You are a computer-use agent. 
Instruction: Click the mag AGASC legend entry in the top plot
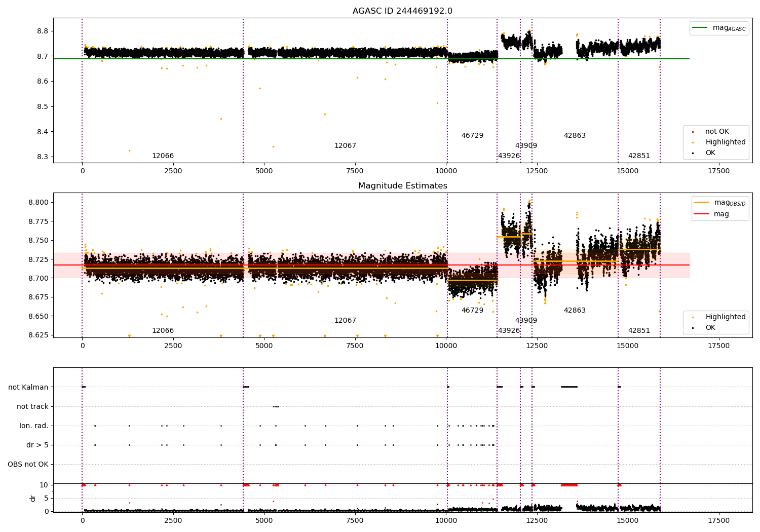tap(719, 28)
